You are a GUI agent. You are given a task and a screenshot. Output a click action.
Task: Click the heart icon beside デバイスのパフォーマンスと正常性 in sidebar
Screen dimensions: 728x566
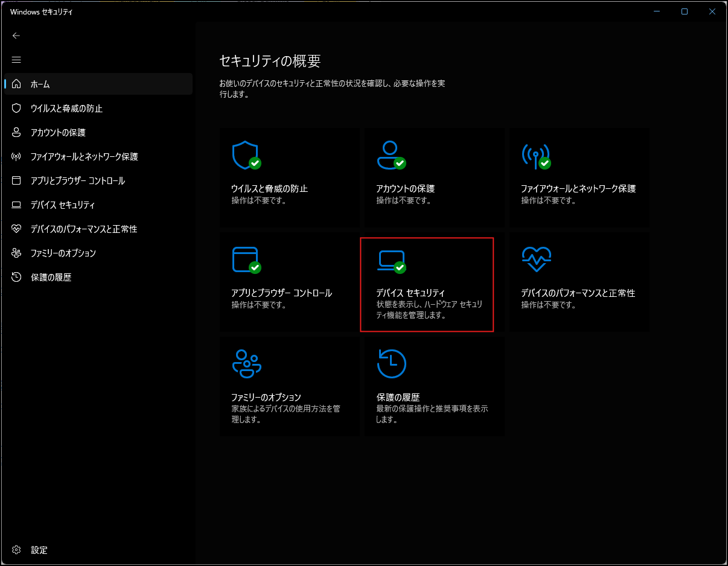tap(16, 229)
